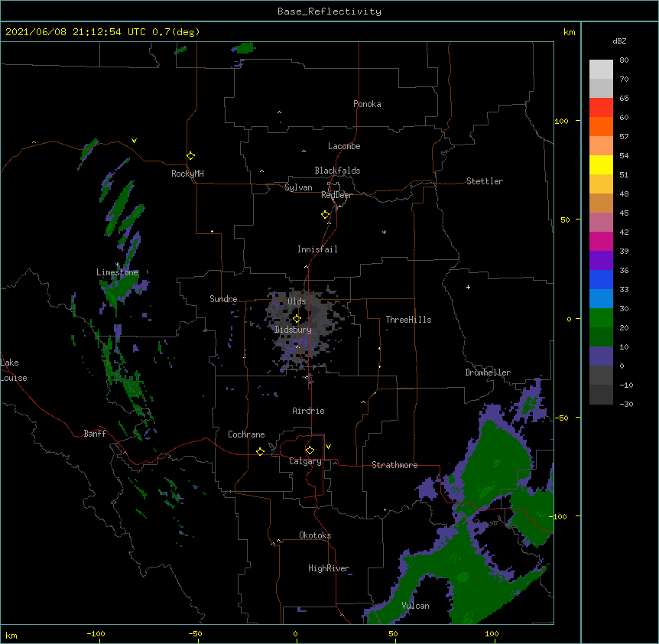Viewport: 659px width, 644px height.
Task: Click the Lacombe city label
Action: [344, 146]
